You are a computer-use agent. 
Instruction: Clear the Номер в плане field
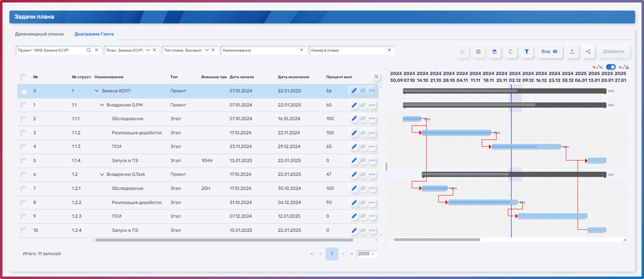coord(390,50)
